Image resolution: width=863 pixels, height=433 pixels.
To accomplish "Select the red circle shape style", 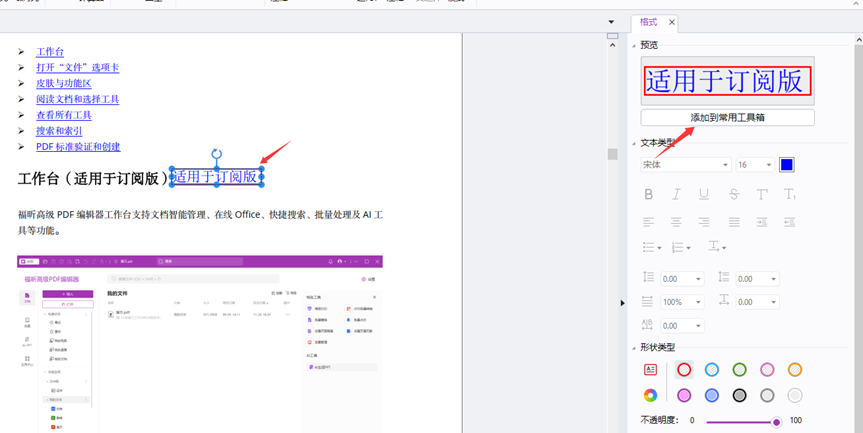I will 684,370.
